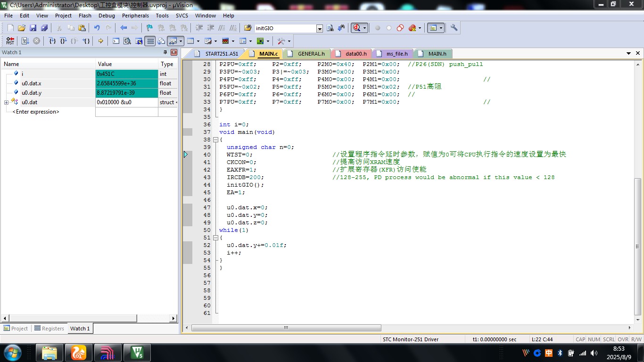
Task: Open the Memory windows dropdown arrow
Action: [x=198, y=41]
